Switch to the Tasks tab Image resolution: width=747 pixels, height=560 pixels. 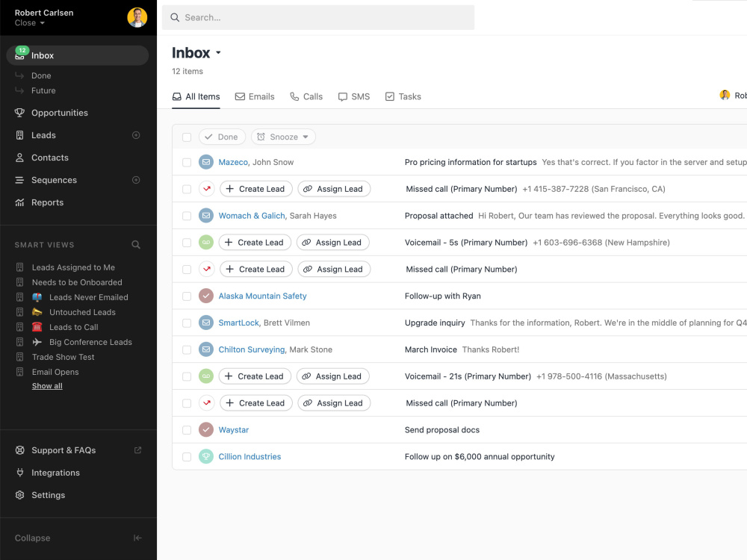[x=403, y=96]
